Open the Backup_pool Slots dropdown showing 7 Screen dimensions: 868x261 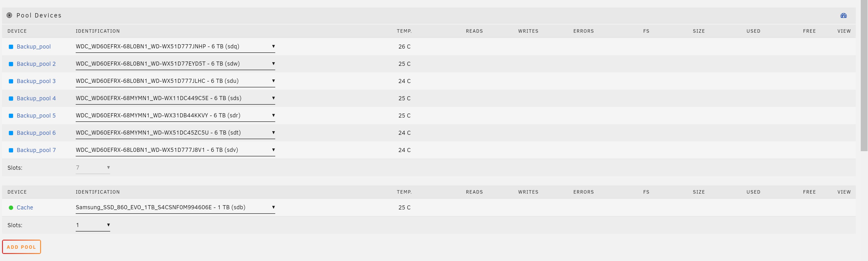coord(93,167)
